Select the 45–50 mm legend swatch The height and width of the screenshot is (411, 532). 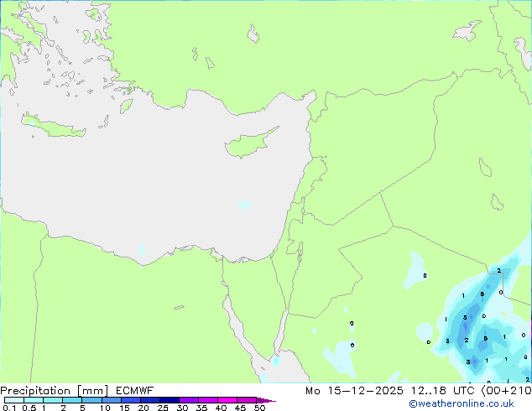click(247, 400)
